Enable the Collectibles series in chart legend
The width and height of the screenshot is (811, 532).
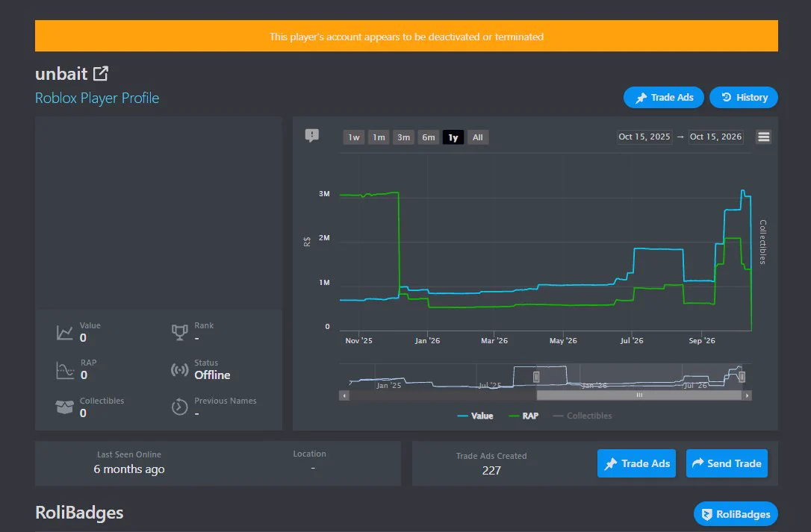click(x=582, y=416)
